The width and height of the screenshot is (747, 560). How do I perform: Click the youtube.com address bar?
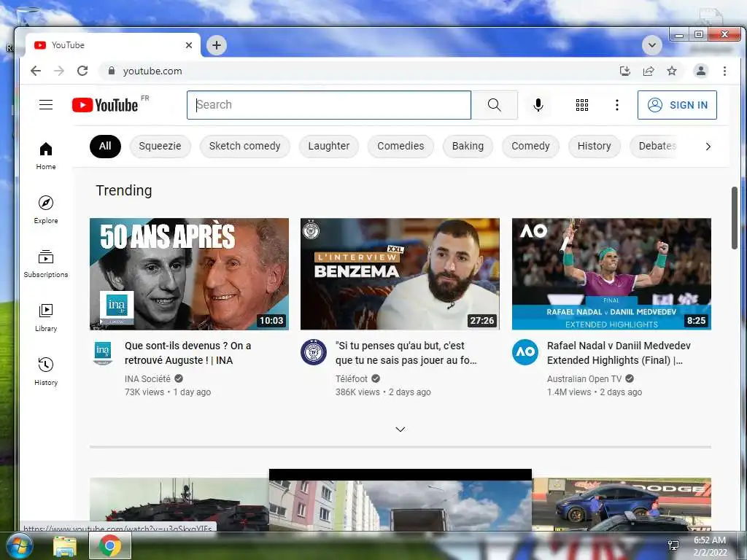[357, 71]
